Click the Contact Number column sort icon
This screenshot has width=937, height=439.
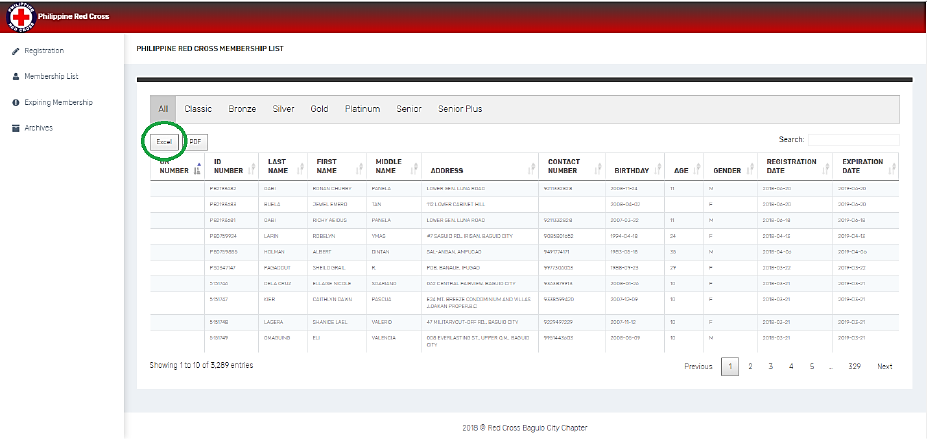click(599, 170)
